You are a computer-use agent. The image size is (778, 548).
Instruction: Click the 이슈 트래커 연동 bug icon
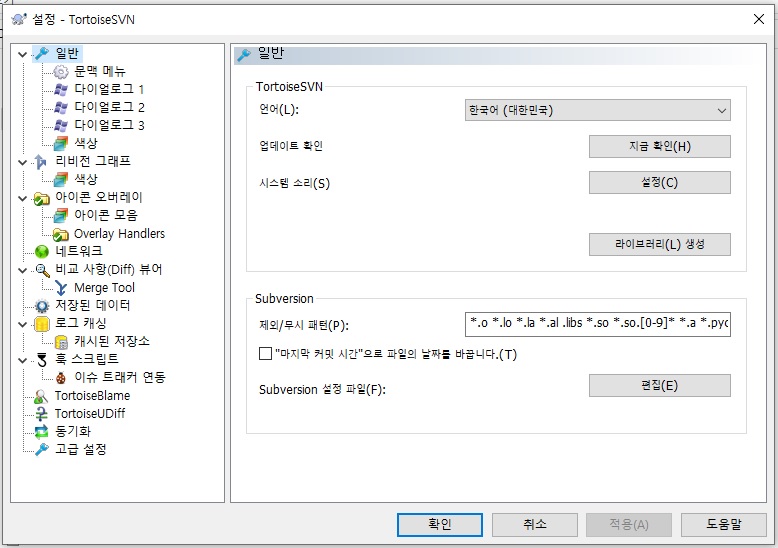[x=61, y=378]
